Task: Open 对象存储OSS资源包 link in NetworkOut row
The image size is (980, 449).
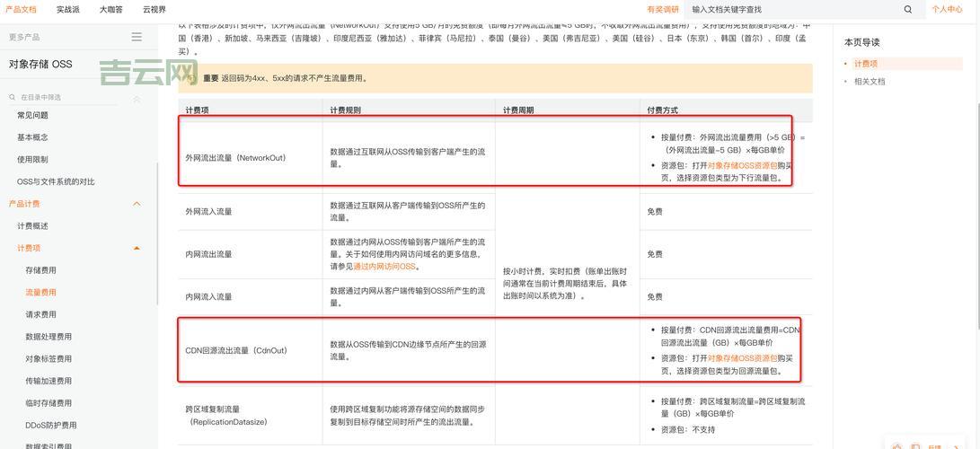Action: pos(742,165)
